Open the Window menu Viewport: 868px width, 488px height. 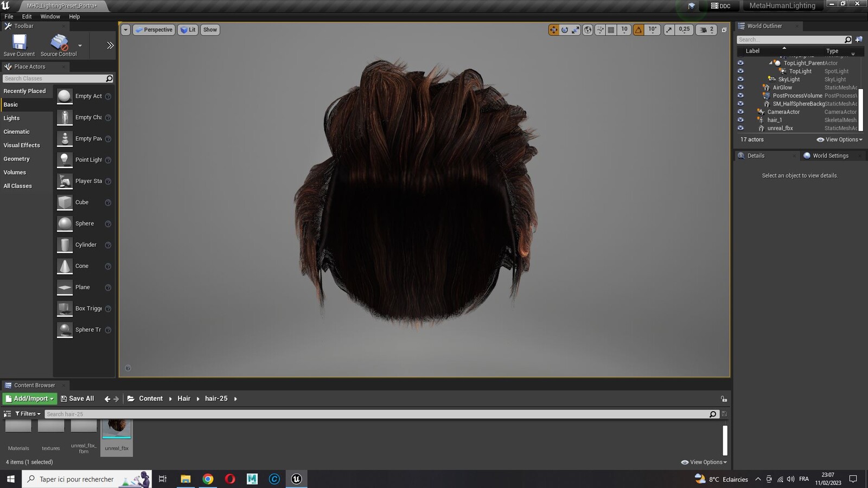tap(50, 17)
